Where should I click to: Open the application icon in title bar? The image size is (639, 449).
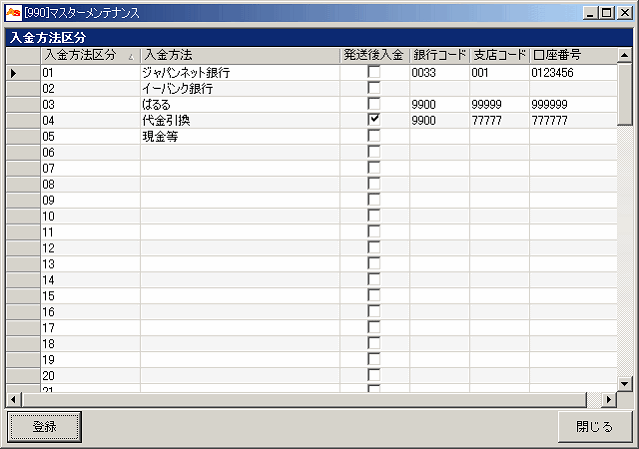13,13
